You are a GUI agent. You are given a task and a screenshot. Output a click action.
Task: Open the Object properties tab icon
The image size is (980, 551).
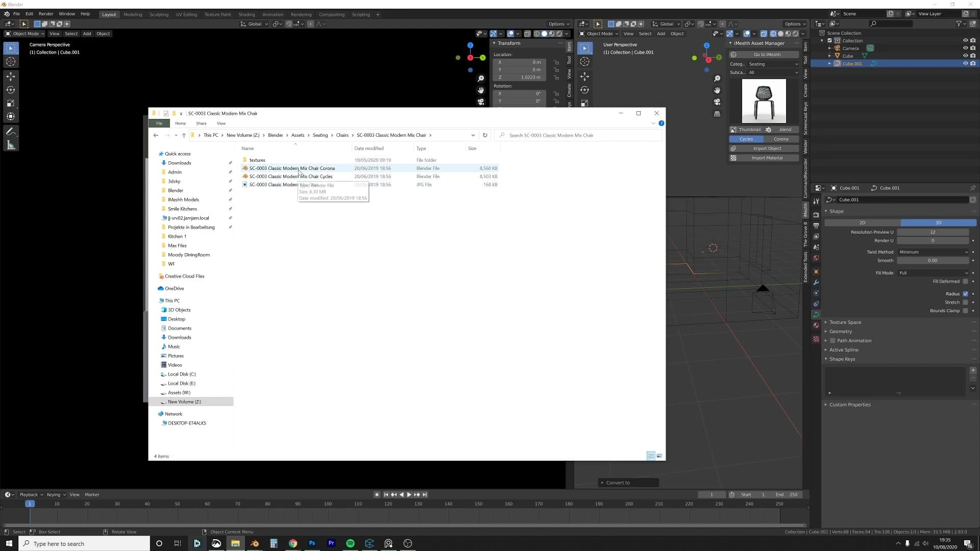click(x=816, y=271)
